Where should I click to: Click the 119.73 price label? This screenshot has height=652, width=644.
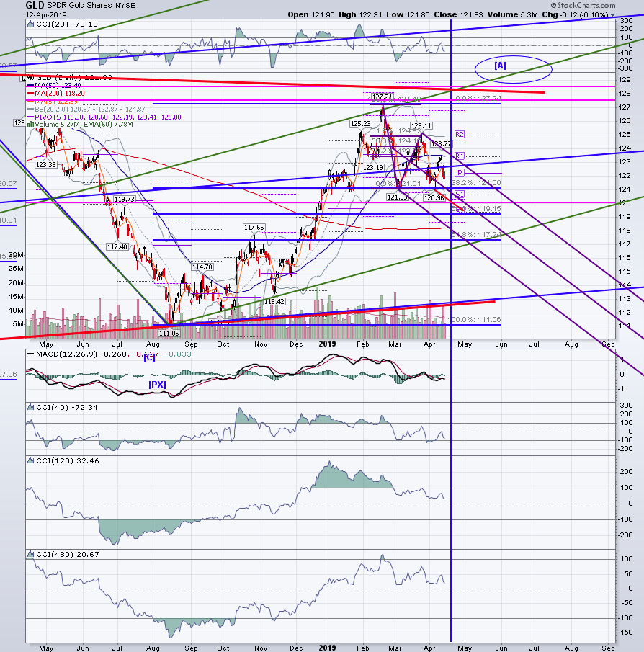coord(125,199)
